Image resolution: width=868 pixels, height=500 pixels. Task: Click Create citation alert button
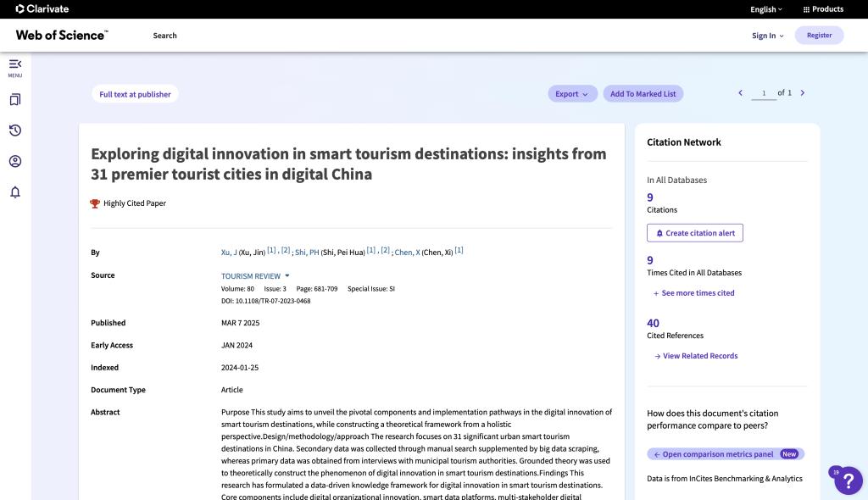click(694, 233)
